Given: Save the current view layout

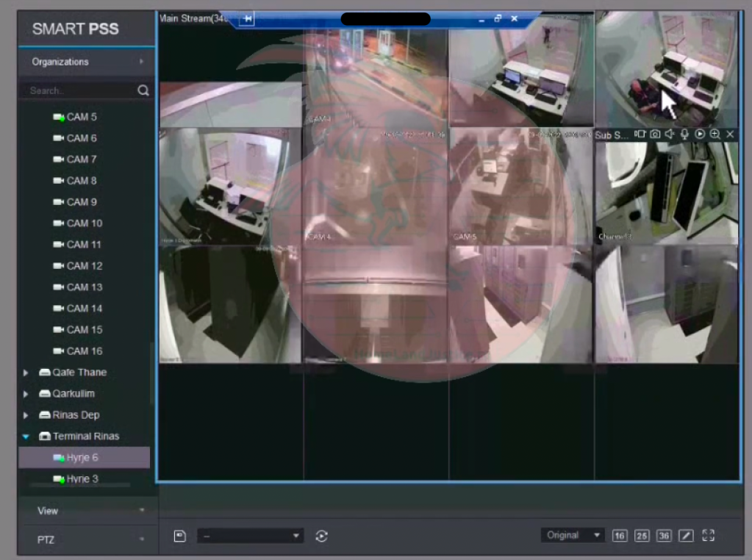Looking at the screenshot, I should click(179, 536).
